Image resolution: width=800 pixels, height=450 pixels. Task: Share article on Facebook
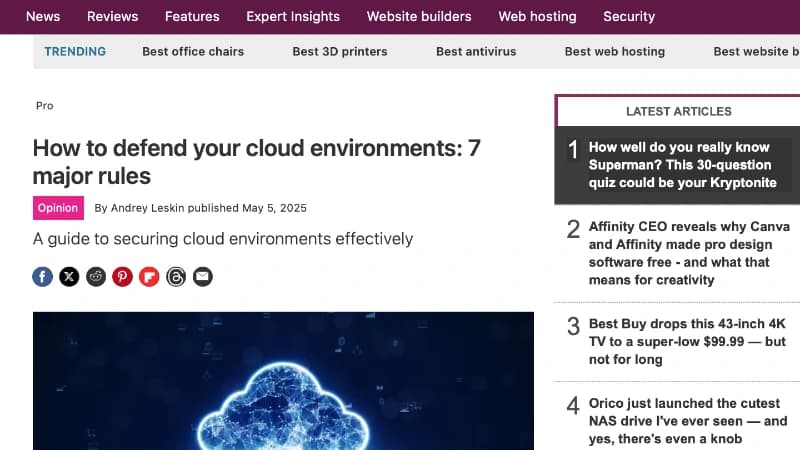[42, 277]
